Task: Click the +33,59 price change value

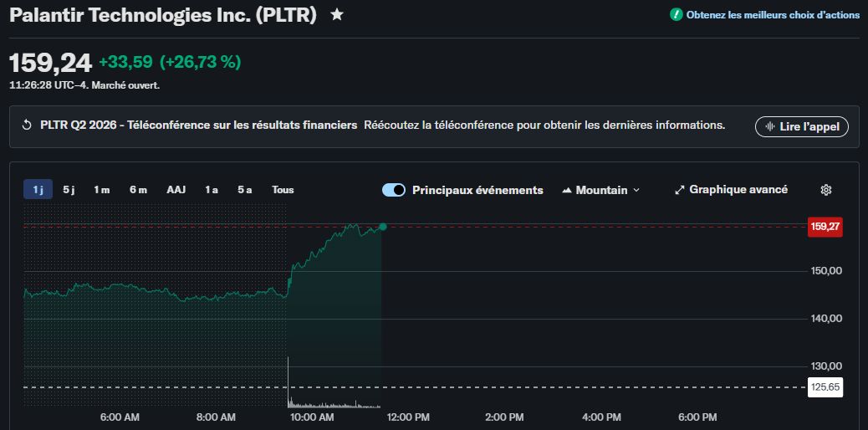Action: click(125, 62)
